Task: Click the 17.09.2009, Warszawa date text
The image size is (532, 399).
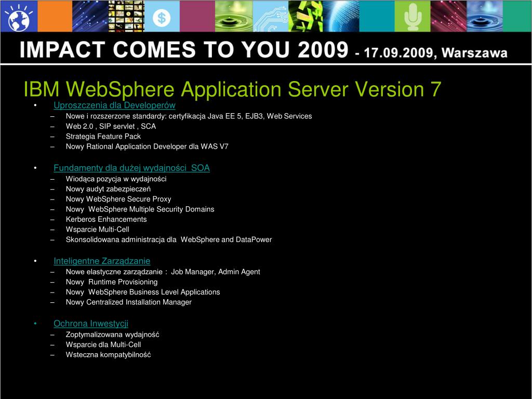Action: 436,53
